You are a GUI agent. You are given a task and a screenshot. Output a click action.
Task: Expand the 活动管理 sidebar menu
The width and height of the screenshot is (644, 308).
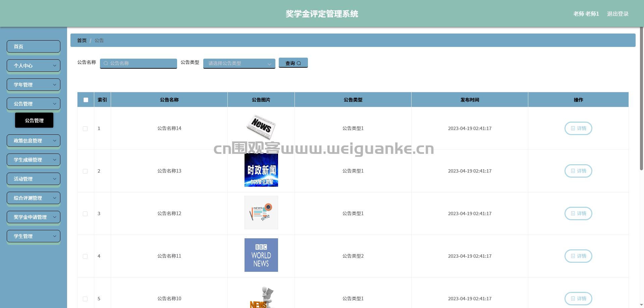[x=34, y=179]
